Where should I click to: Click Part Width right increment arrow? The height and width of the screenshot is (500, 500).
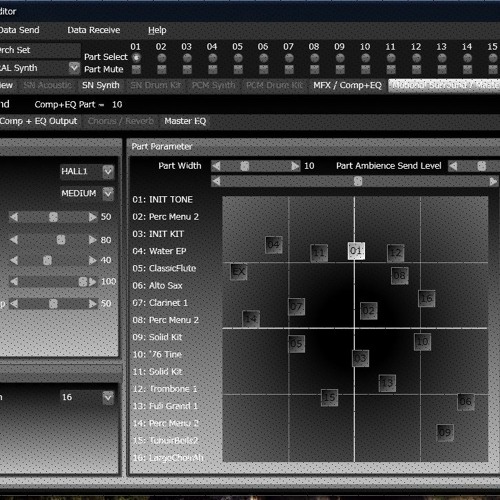tap(295, 166)
